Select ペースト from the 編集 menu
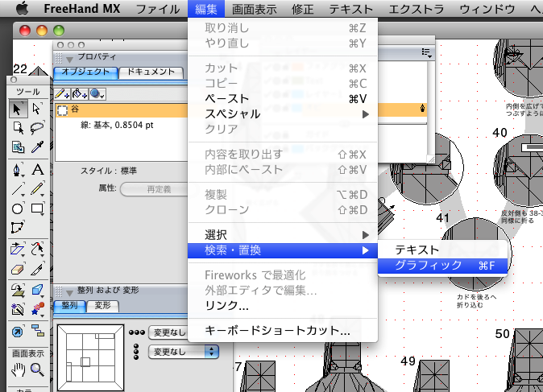The image size is (543, 392). pyautogui.click(x=283, y=99)
